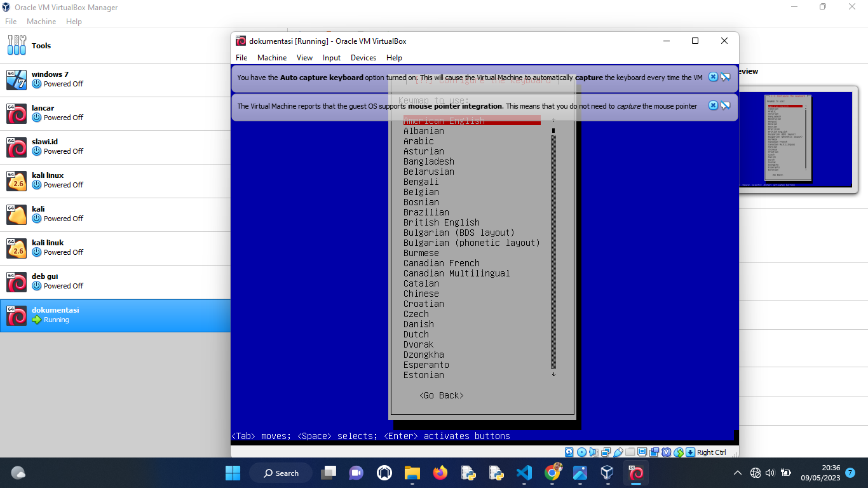Open Help menu in dokumentasi VM window
This screenshot has width=868, height=488.
(394, 58)
